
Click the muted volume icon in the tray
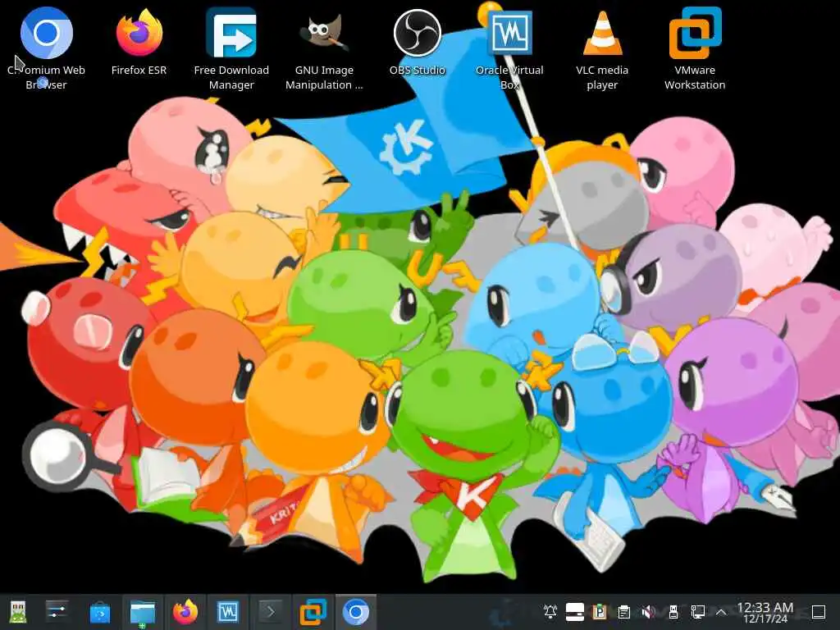click(x=648, y=612)
